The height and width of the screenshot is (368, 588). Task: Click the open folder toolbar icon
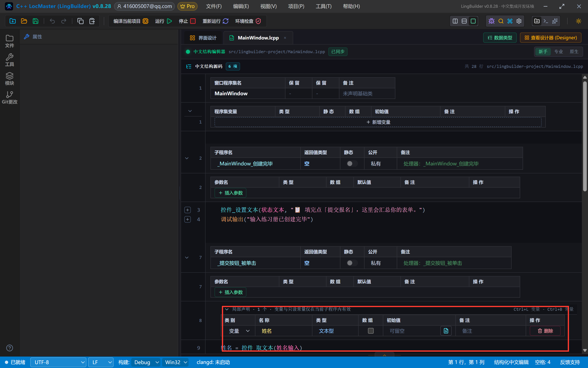24,21
